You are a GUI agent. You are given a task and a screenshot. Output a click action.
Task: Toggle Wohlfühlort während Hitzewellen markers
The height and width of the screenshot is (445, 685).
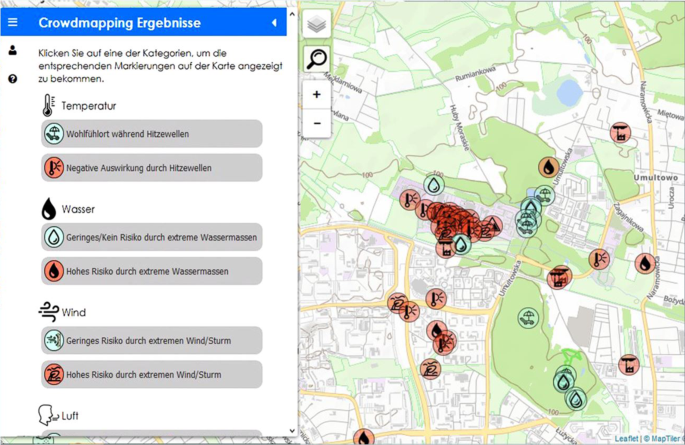(152, 134)
